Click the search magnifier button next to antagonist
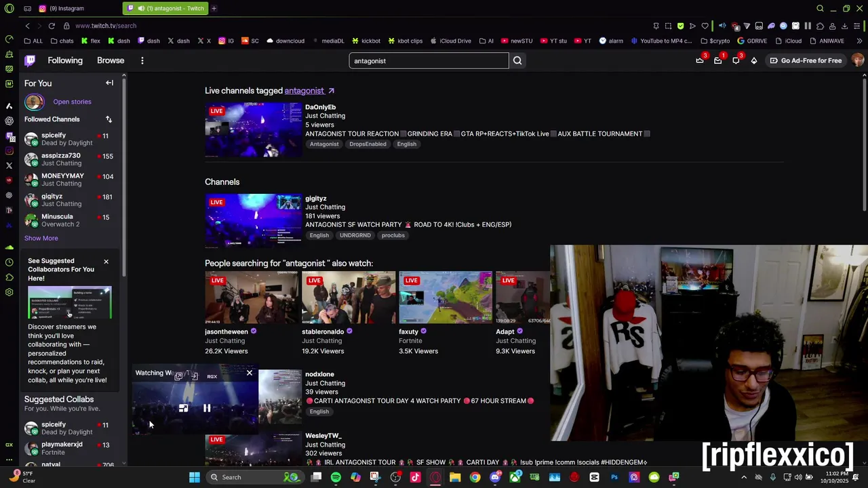 pos(517,61)
